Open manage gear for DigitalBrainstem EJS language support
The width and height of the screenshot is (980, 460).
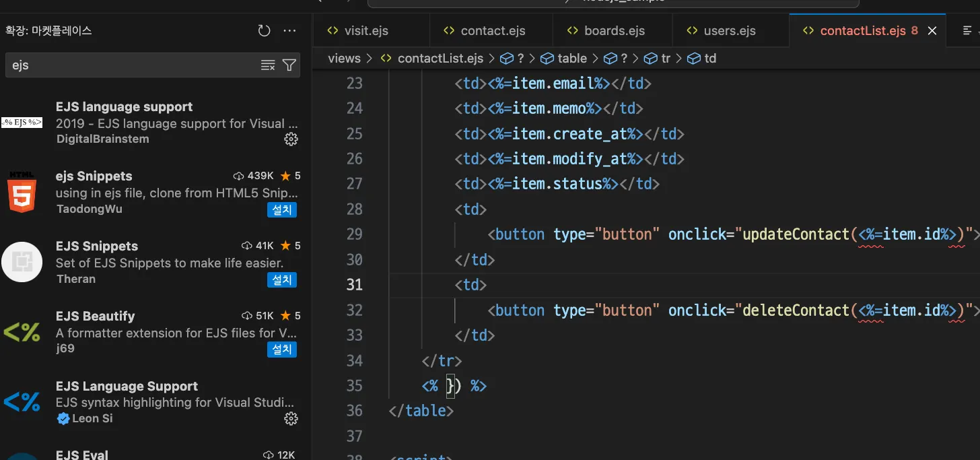pyautogui.click(x=291, y=139)
